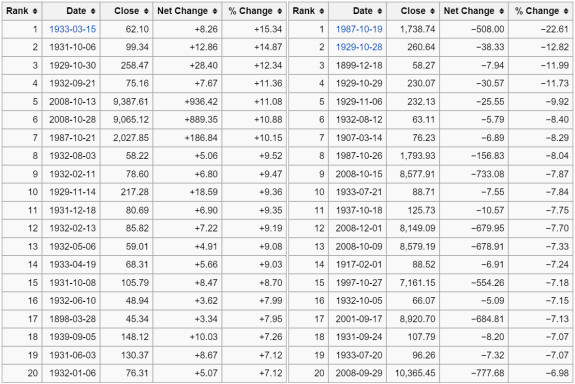Click the date 1933-04-19
Viewport: 575px width, 384px height.
coord(73,264)
